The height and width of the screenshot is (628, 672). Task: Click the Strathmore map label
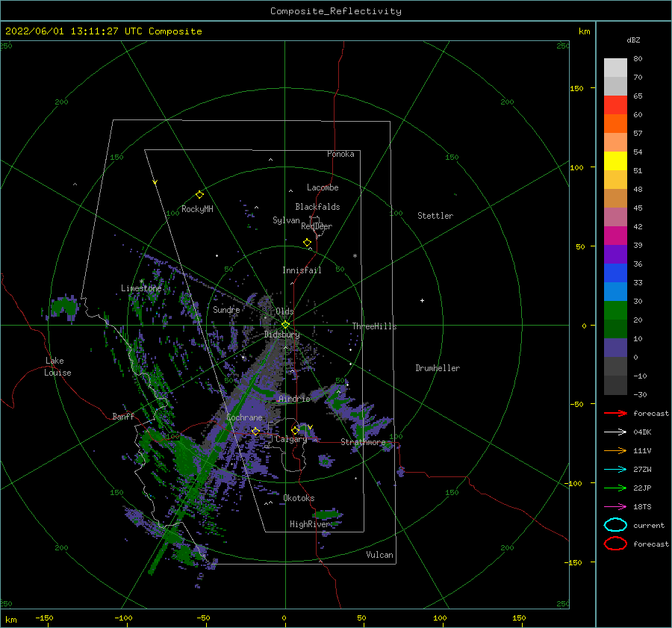point(363,442)
